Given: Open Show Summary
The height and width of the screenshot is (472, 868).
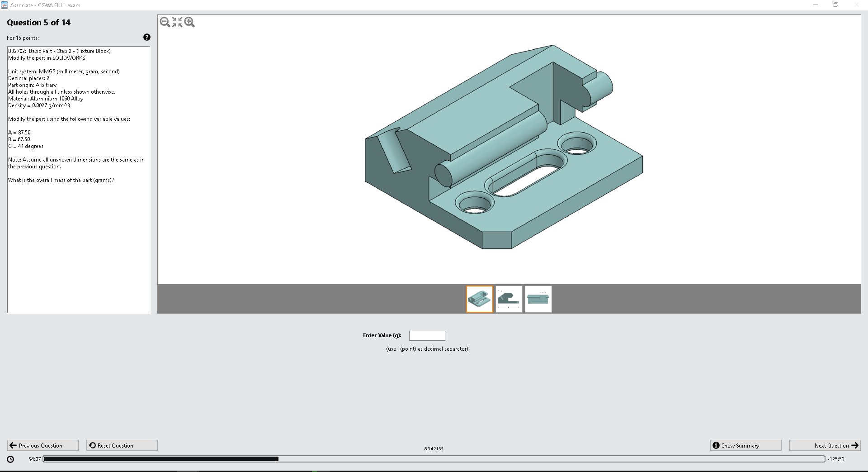Looking at the screenshot, I should point(745,445).
